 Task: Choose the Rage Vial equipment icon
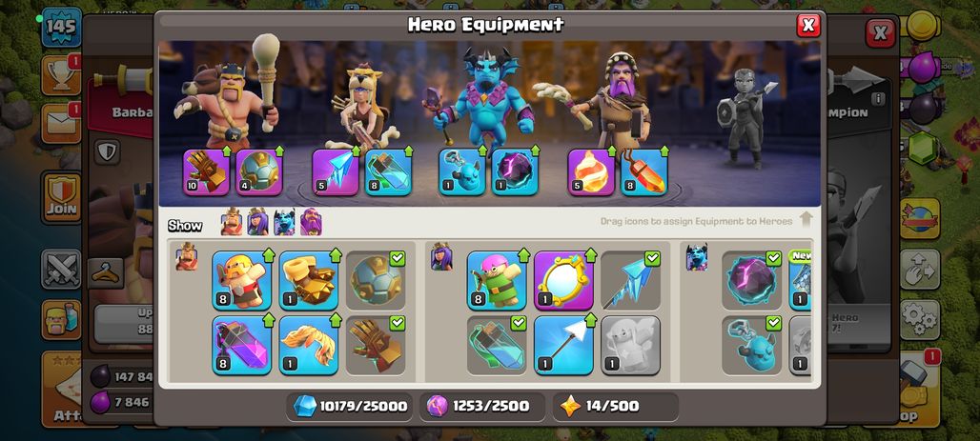[x=242, y=346]
